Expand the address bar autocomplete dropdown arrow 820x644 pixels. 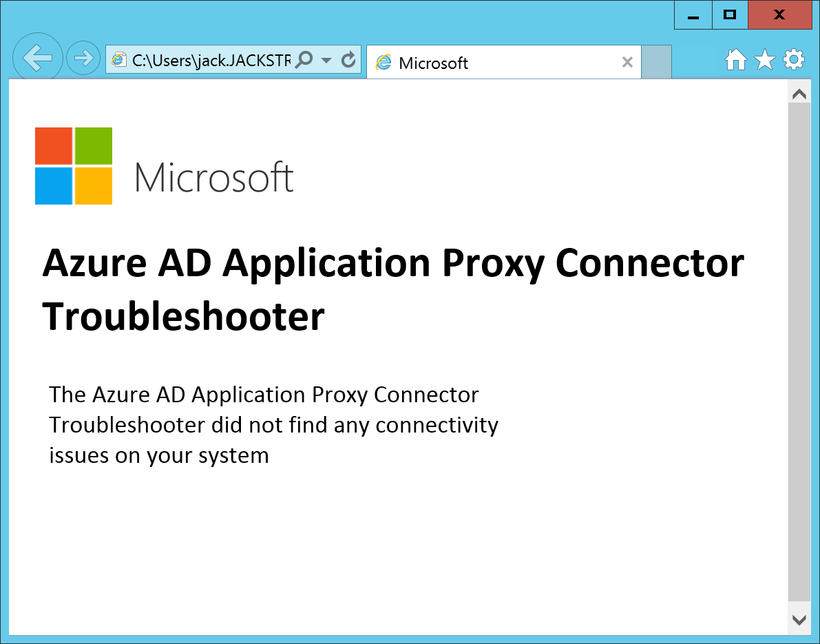(x=326, y=61)
